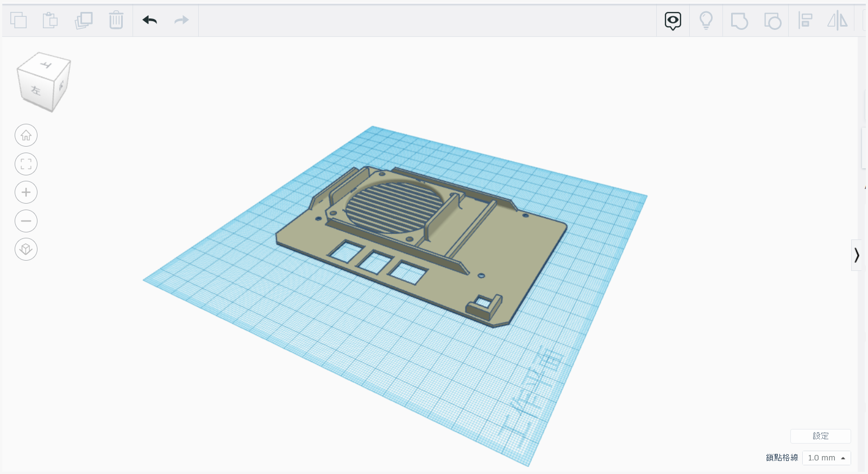868x474 pixels.
Task: Fit all in view button
Action: click(x=26, y=164)
